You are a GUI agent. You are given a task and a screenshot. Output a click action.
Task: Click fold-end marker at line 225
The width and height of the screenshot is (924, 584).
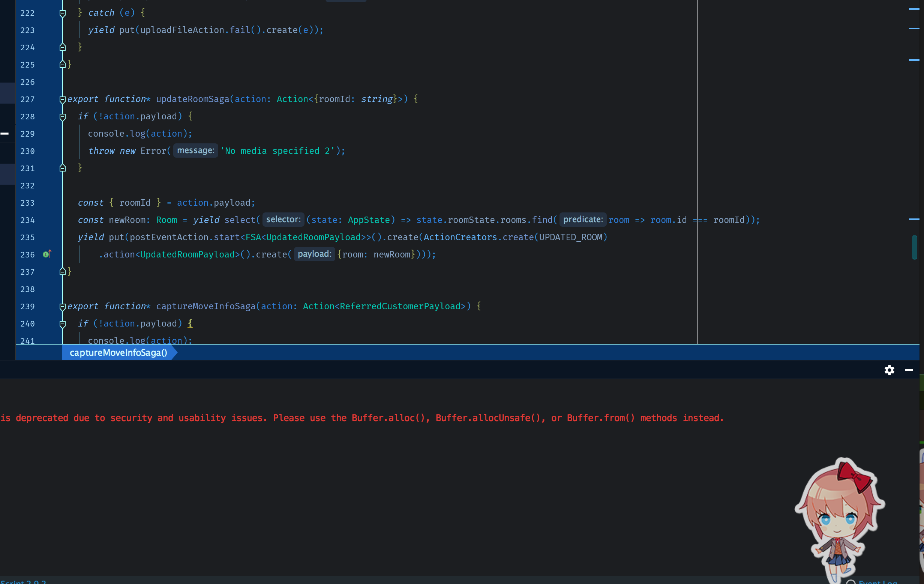[63, 65]
